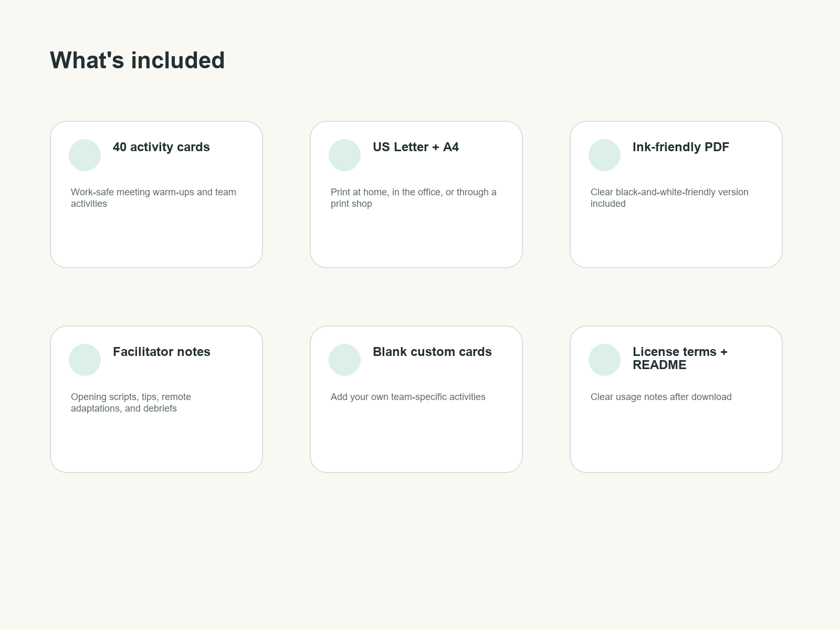
Task: Click the Clear usage notes after download text
Action: tap(661, 397)
